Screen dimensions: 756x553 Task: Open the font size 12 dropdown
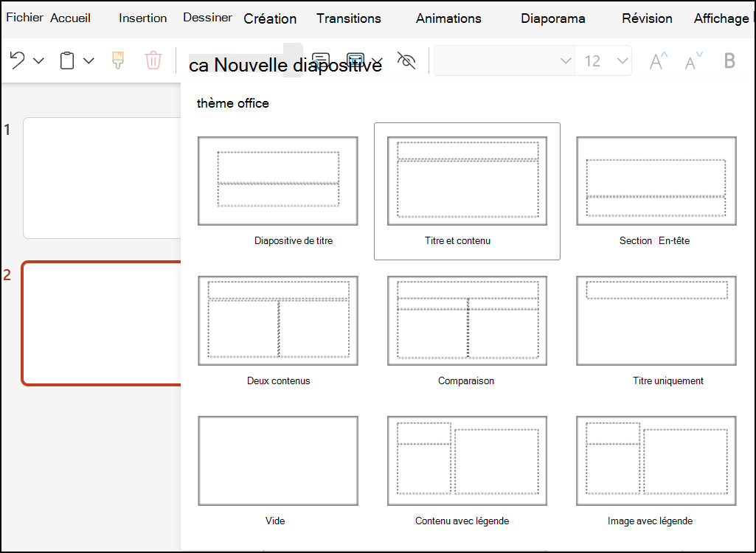603,60
